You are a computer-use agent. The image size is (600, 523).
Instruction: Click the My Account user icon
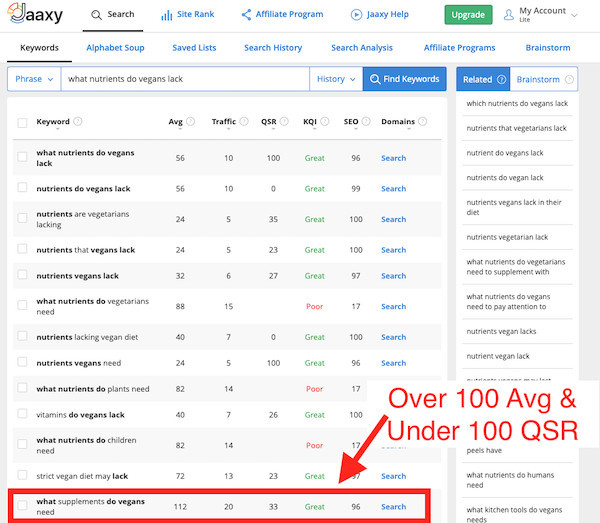(509, 15)
